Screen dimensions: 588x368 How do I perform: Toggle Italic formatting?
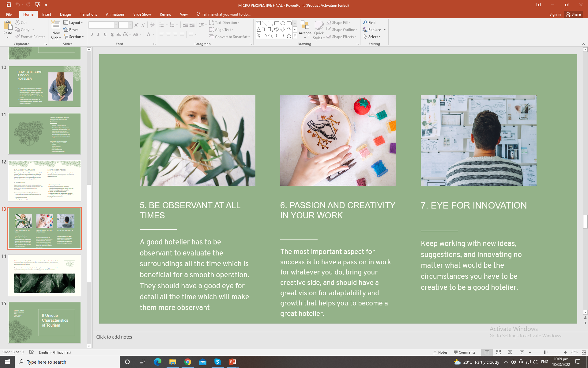click(x=98, y=34)
